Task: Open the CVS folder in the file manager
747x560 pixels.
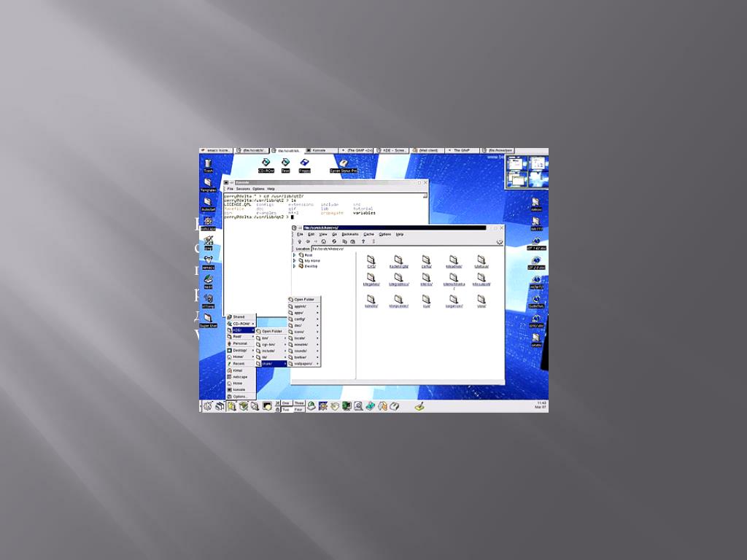Action: [x=371, y=262]
